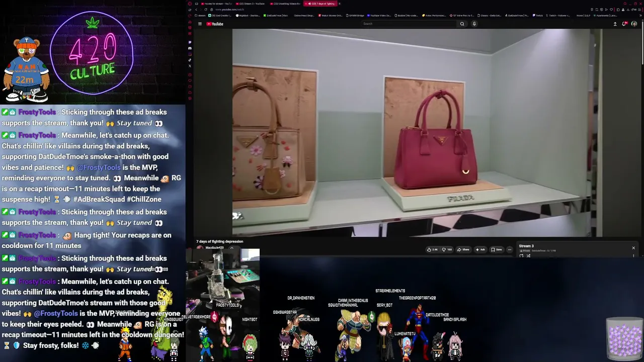
Task: Open the YouTube account avatar menu
Action: (634, 24)
